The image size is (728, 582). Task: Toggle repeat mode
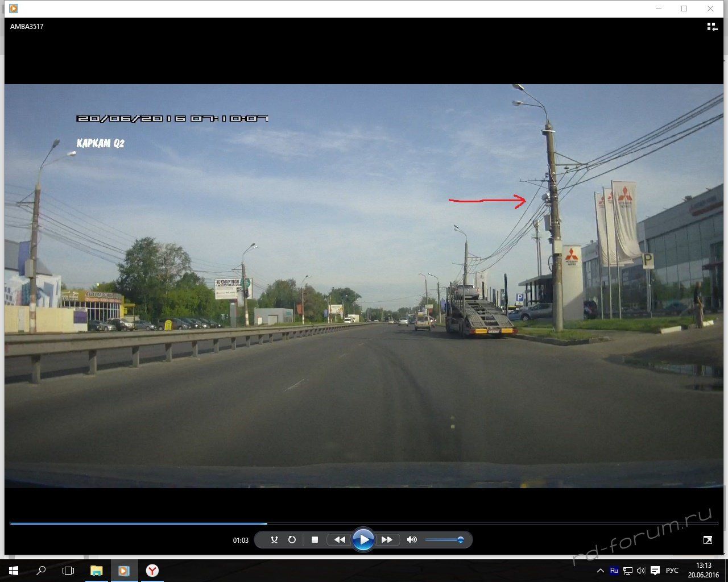[292, 540]
